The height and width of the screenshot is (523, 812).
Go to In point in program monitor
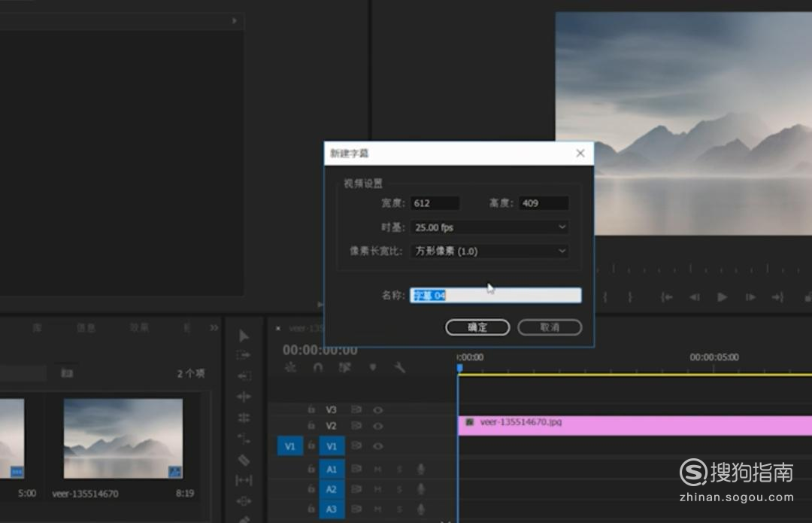667,297
